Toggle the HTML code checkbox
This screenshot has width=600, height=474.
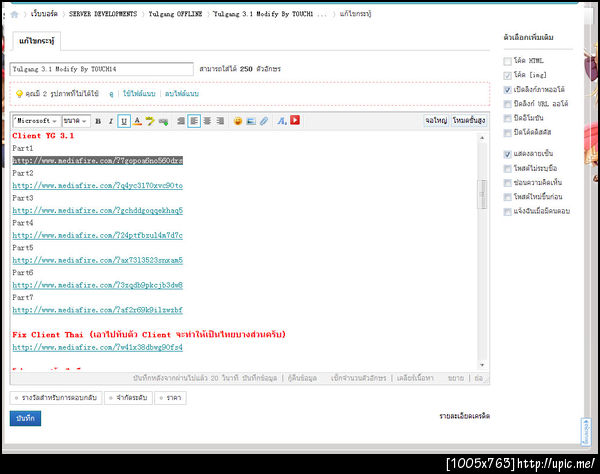pos(507,61)
